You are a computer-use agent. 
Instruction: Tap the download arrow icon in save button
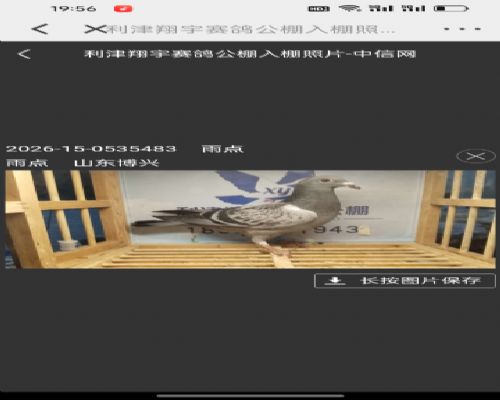coord(335,281)
